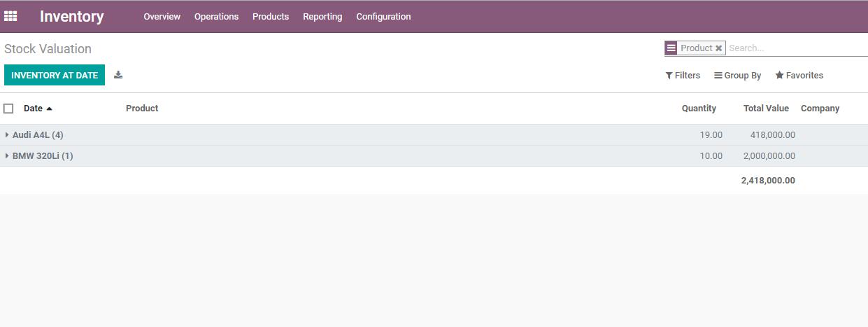Open the Filters funnel menu
The width and height of the screenshot is (868, 327).
(x=683, y=76)
